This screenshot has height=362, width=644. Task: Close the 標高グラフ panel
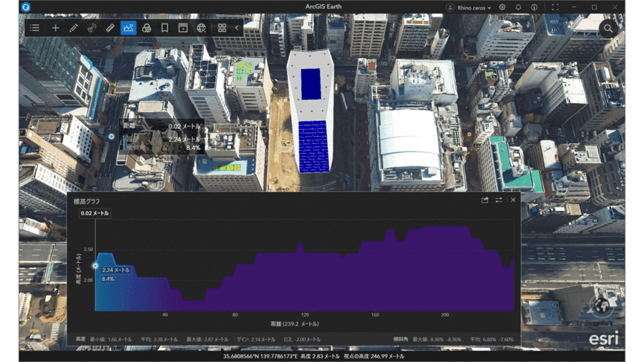pos(513,200)
